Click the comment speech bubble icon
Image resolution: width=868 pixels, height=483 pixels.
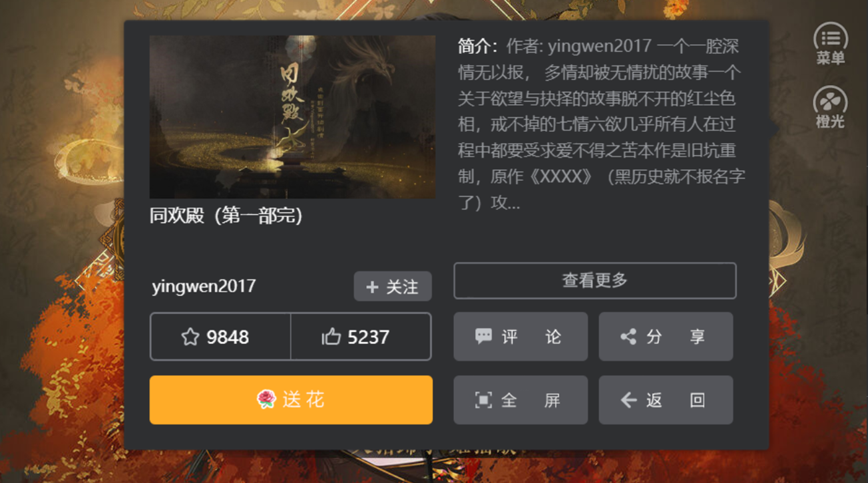[x=483, y=336]
